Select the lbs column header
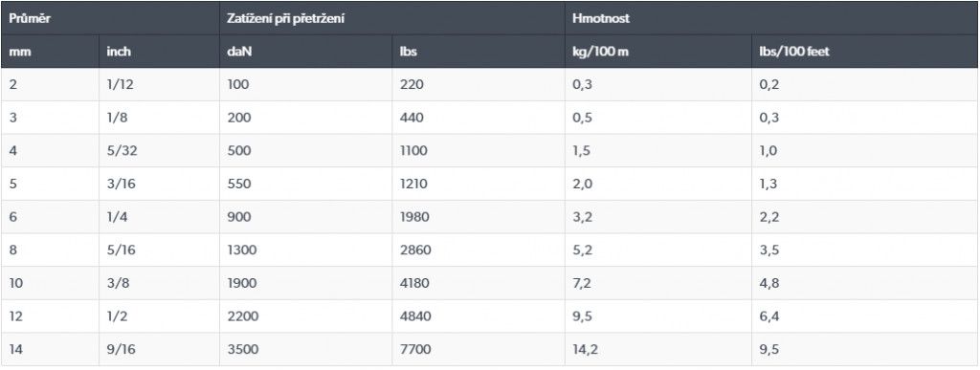This screenshot has width=980, height=370. [479, 52]
